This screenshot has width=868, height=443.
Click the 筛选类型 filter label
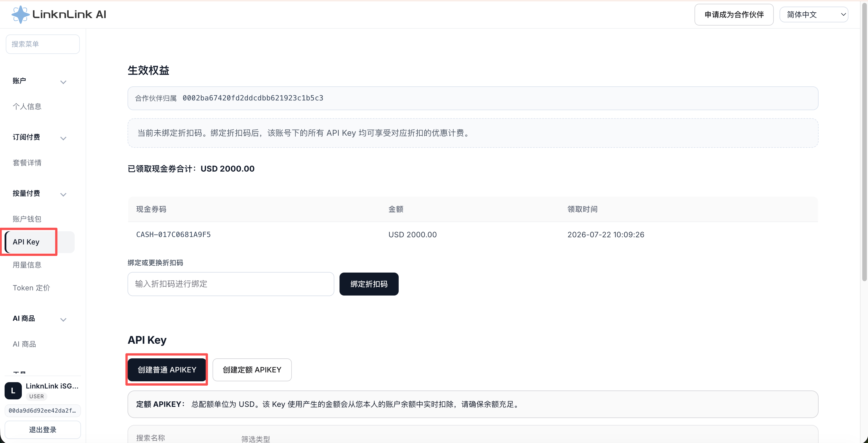(x=255, y=439)
